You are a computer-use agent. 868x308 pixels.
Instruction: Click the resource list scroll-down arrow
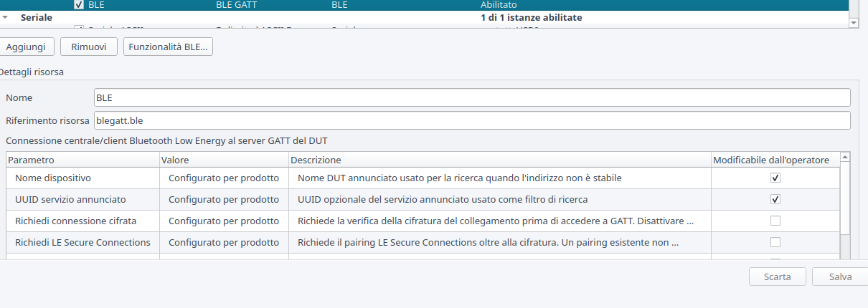(x=854, y=22)
